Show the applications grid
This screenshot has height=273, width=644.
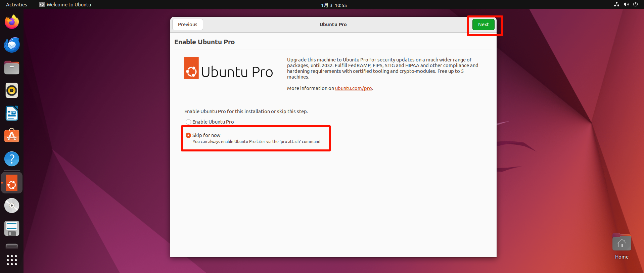[12, 260]
